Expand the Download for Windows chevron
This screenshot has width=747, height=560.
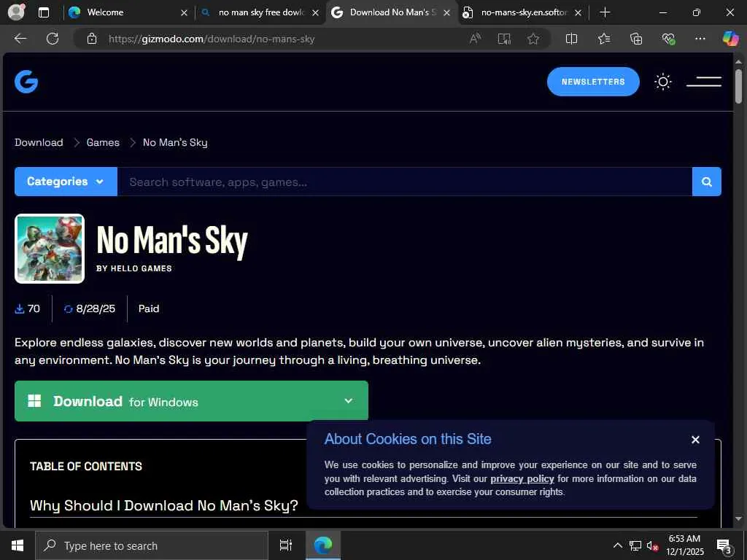click(348, 401)
